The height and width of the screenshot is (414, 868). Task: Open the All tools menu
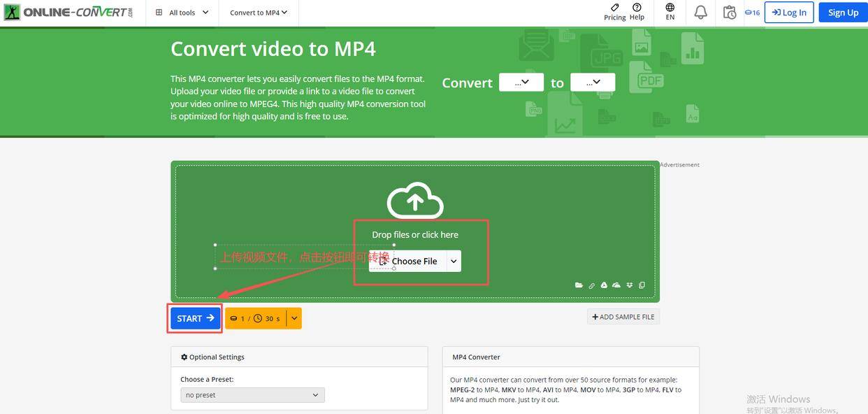[x=182, y=13]
